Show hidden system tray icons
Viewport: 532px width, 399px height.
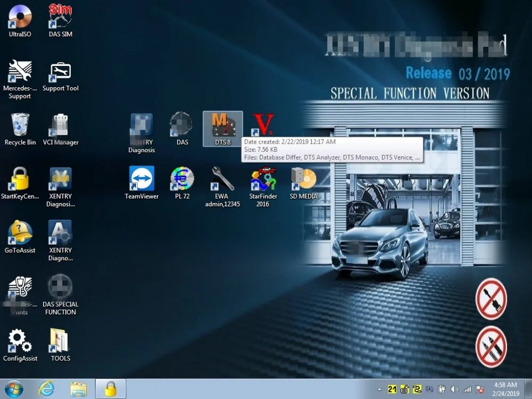[379, 389]
